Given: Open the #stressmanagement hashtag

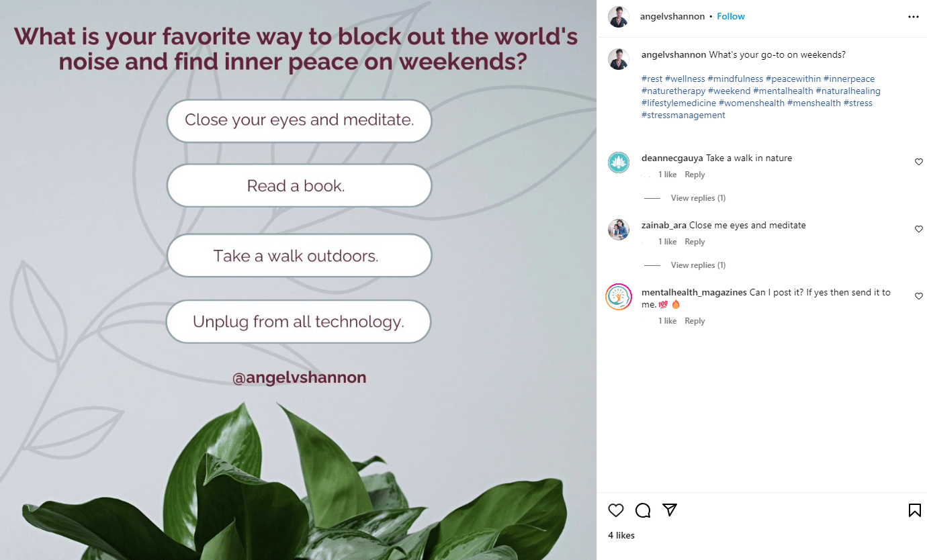Looking at the screenshot, I should [683, 115].
